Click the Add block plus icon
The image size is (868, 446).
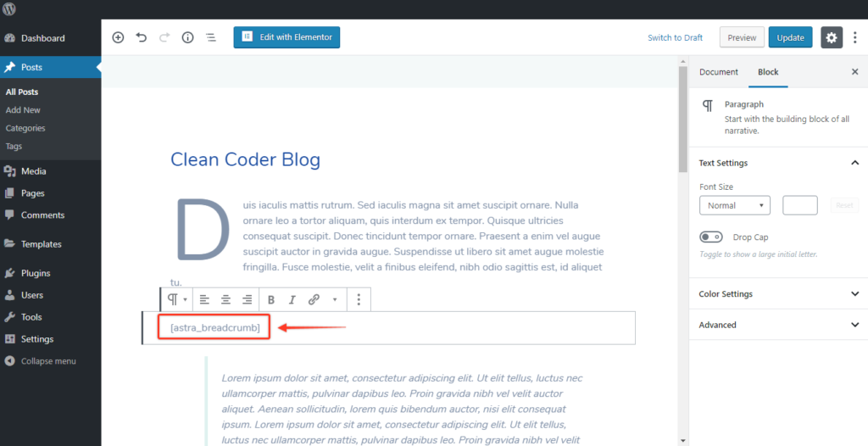(118, 37)
